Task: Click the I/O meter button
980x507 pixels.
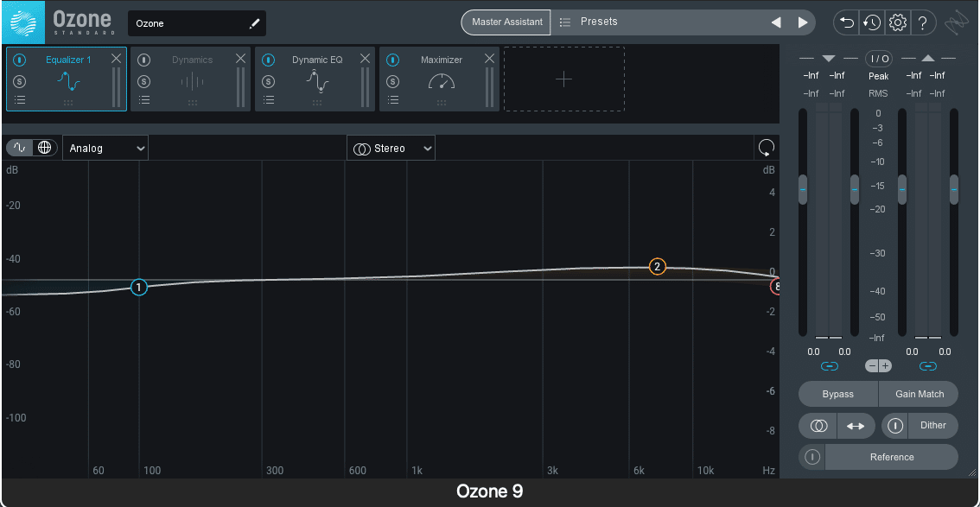Action: tap(879, 59)
